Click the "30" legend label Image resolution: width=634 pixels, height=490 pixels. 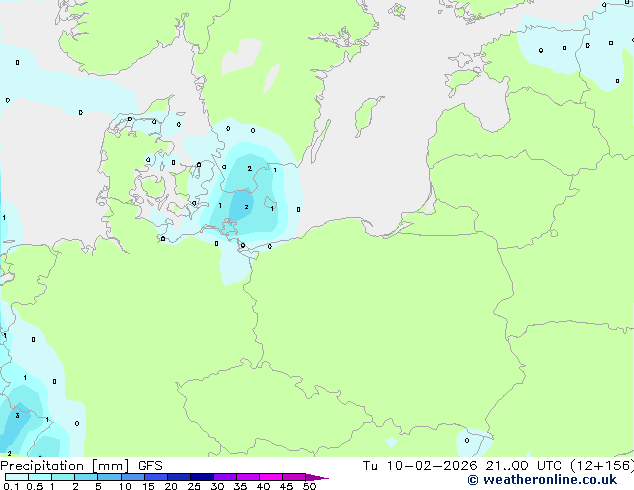[x=217, y=486]
